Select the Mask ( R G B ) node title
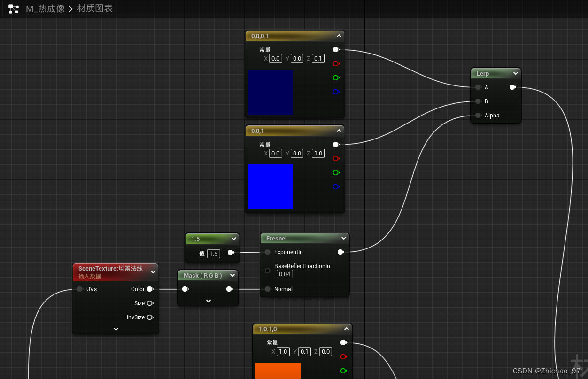This screenshot has width=588, height=379. [x=202, y=275]
